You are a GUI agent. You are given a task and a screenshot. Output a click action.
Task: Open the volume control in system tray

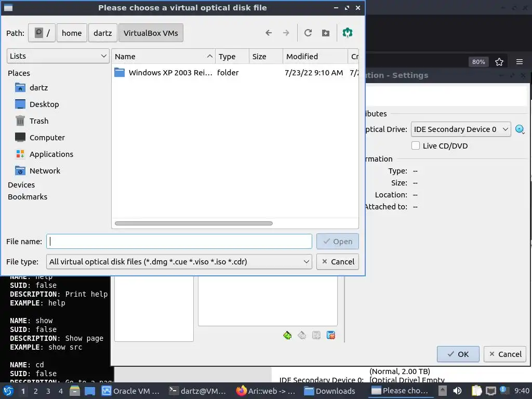[457, 391]
